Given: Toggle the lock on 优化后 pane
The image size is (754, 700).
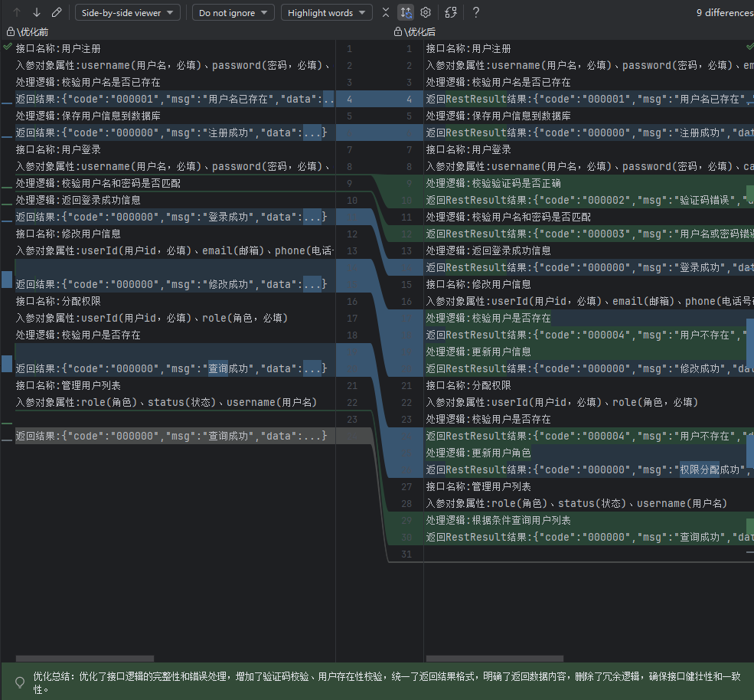Looking at the screenshot, I should pos(398,31).
